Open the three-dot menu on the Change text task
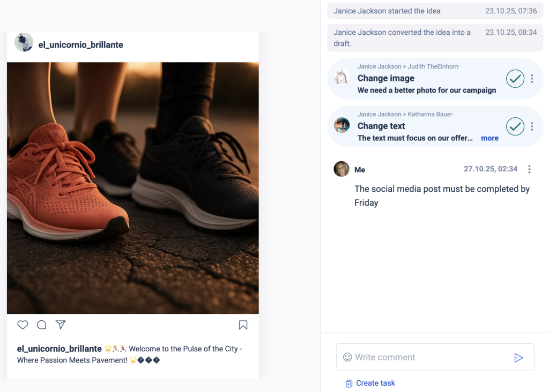This screenshot has height=392, width=549. point(532,126)
